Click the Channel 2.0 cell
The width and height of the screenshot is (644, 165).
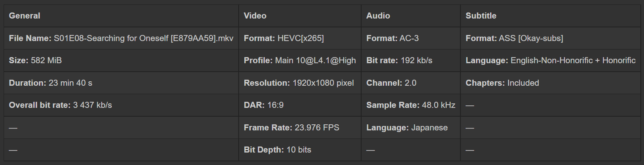pos(391,83)
